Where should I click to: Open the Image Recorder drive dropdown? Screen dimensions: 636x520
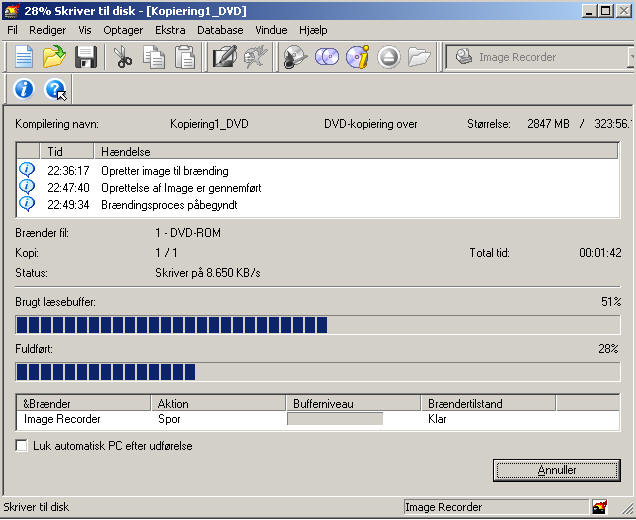(x=632, y=57)
